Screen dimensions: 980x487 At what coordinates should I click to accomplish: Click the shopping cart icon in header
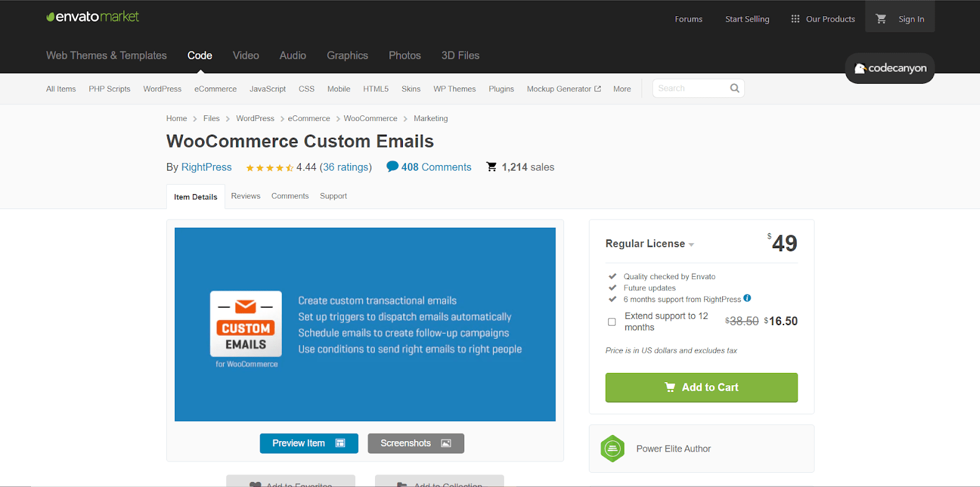881,19
